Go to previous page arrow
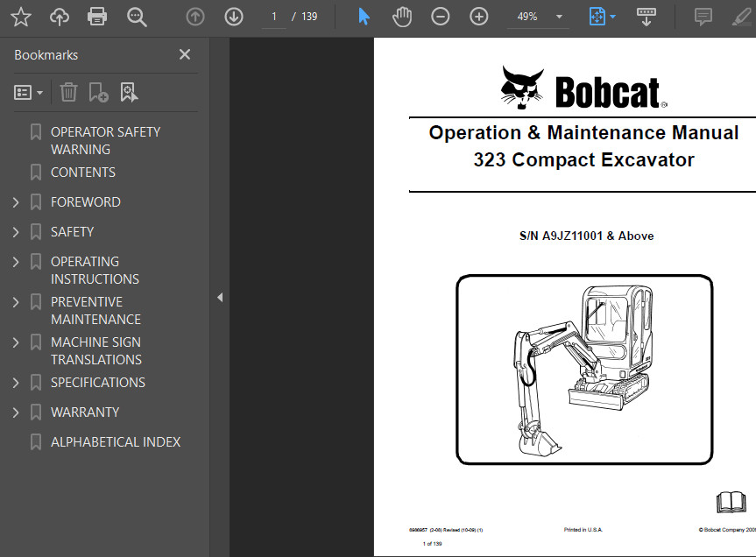 [x=194, y=17]
